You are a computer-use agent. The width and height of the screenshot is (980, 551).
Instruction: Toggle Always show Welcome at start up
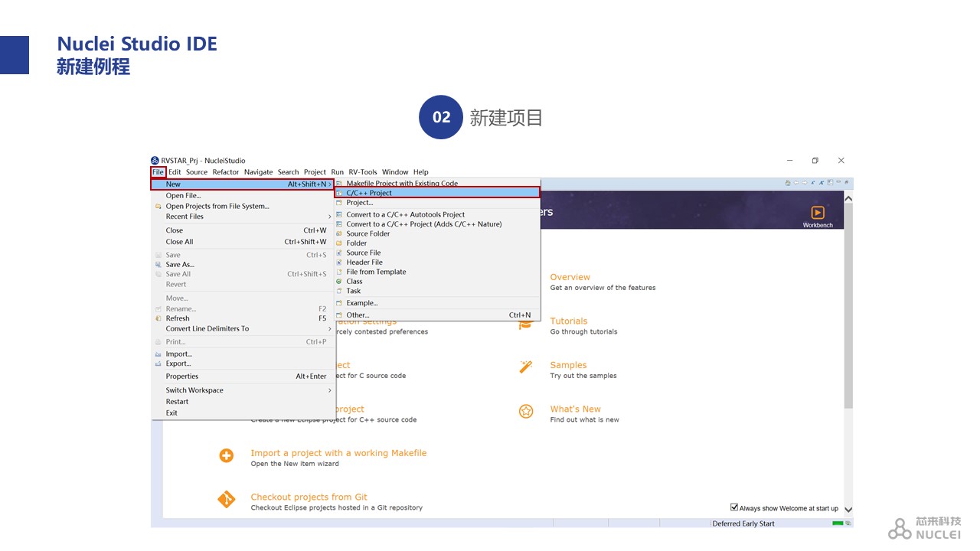click(x=734, y=507)
